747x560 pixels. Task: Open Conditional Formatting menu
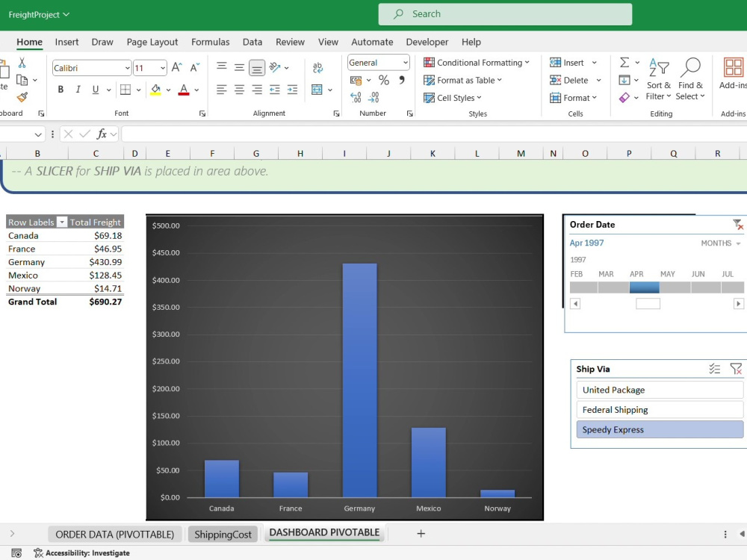click(477, 63)
